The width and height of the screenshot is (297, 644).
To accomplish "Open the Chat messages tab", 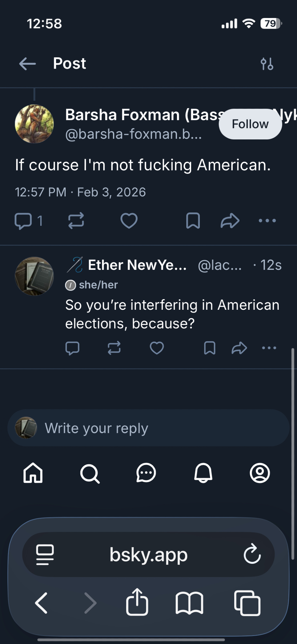I will [146, 473].
